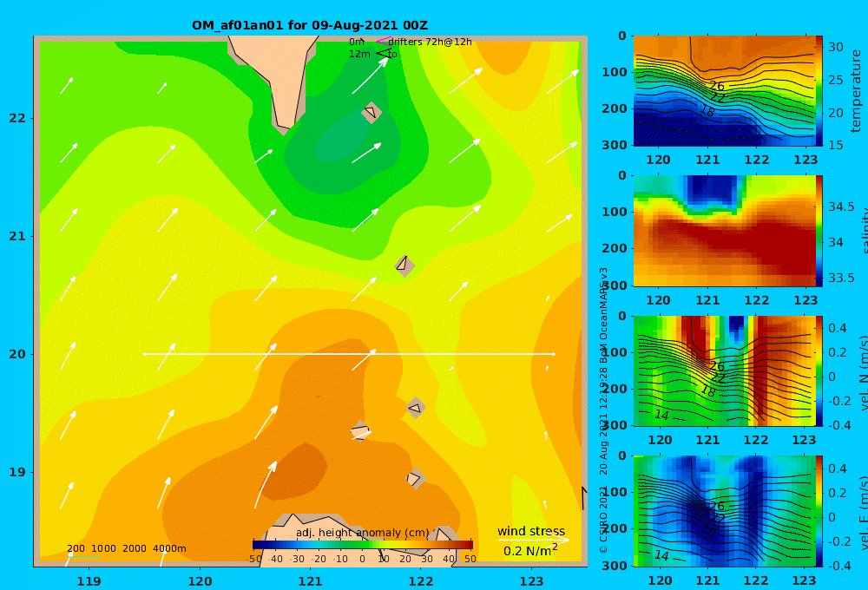Screen dimensions: 868x590
Task: Click the small island near latitude 22, longitude 121.5
Action: (x=371, y=112)
